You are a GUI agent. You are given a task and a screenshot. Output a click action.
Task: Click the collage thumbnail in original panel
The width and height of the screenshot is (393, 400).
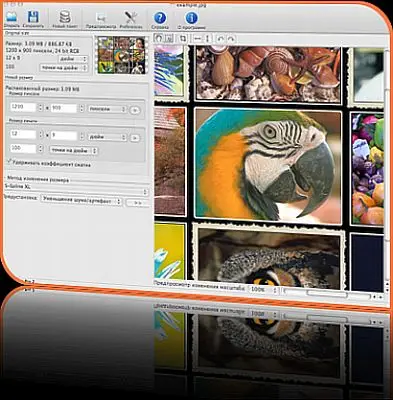coord(122,55)
